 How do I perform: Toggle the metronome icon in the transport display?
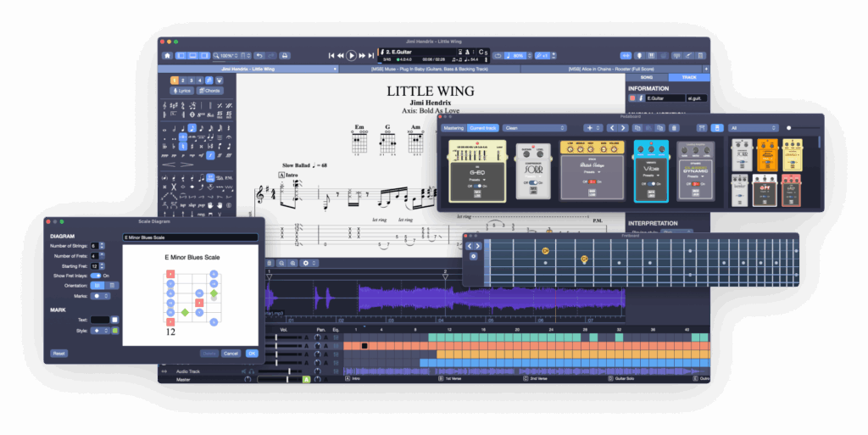coord(467,52)
